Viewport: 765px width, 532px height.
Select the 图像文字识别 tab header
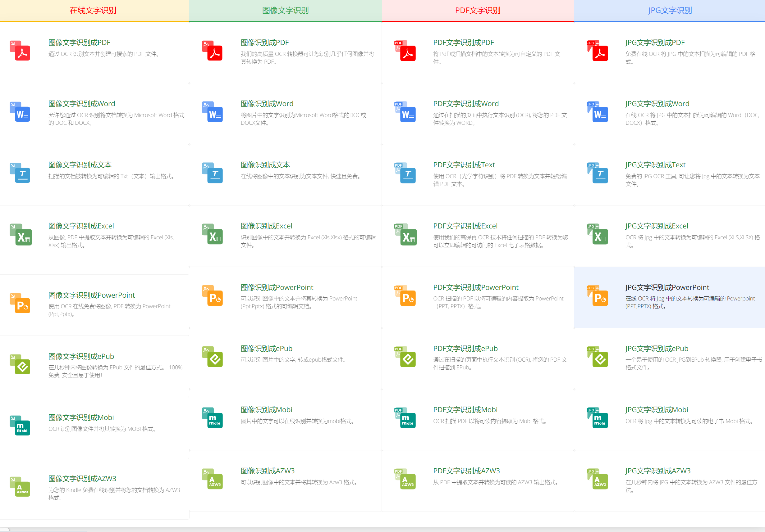[x=285, y=10]
